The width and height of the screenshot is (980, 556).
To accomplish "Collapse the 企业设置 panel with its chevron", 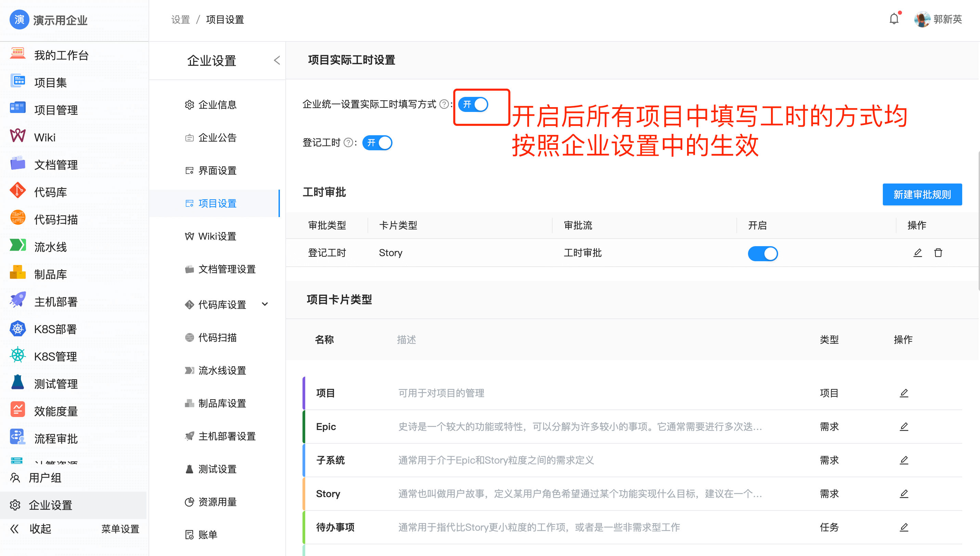I will point(277,60).
